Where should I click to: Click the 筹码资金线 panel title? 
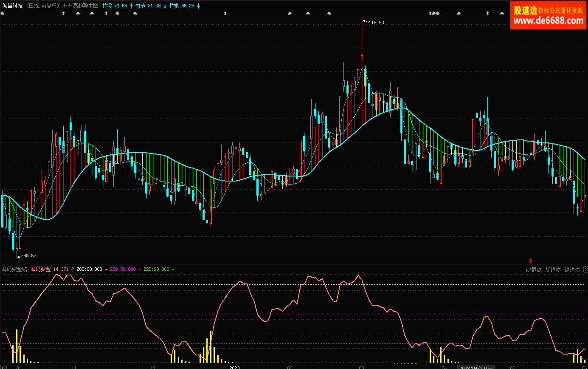[14, 269]
